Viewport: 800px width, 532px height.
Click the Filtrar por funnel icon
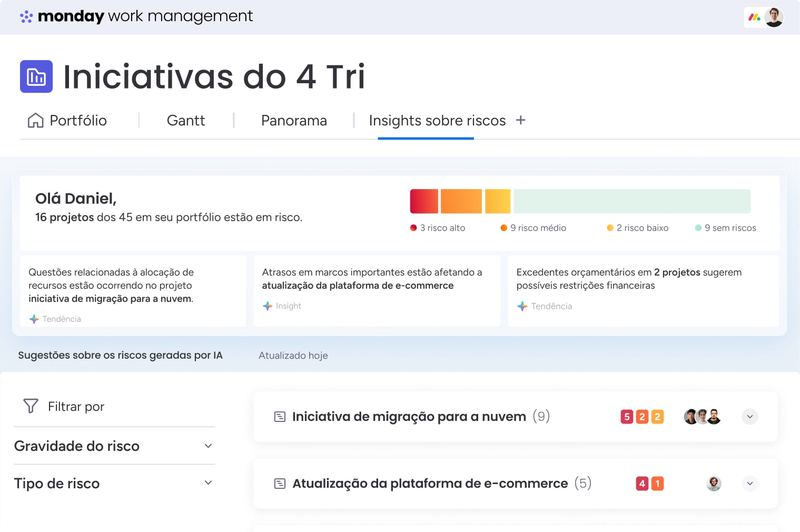tap(31, 406)
